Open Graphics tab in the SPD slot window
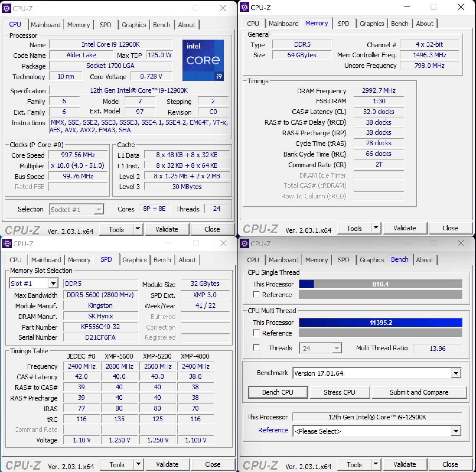Screen dimensions: 476x472 pyautogui.click(x=134, y=260)
